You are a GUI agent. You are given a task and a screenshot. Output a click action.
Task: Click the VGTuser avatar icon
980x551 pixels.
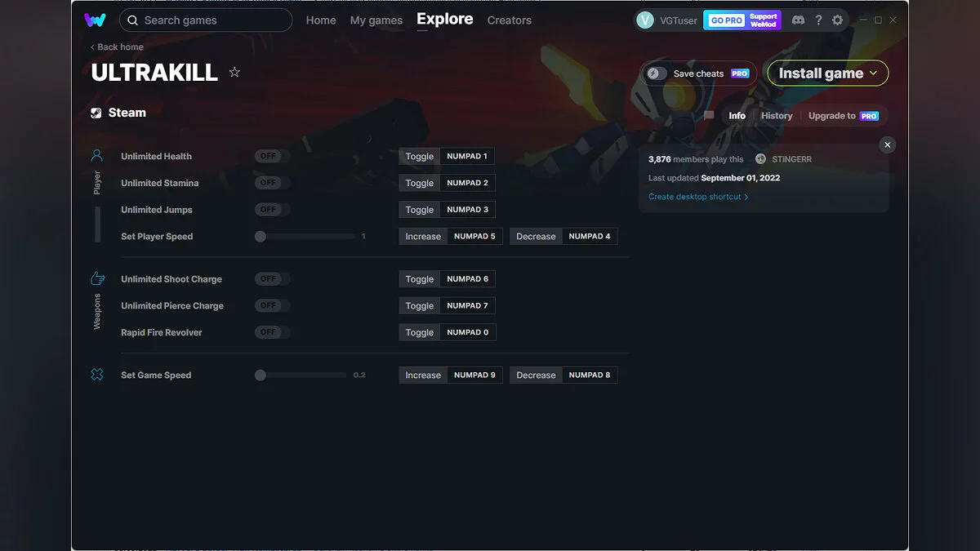point(645,20)
